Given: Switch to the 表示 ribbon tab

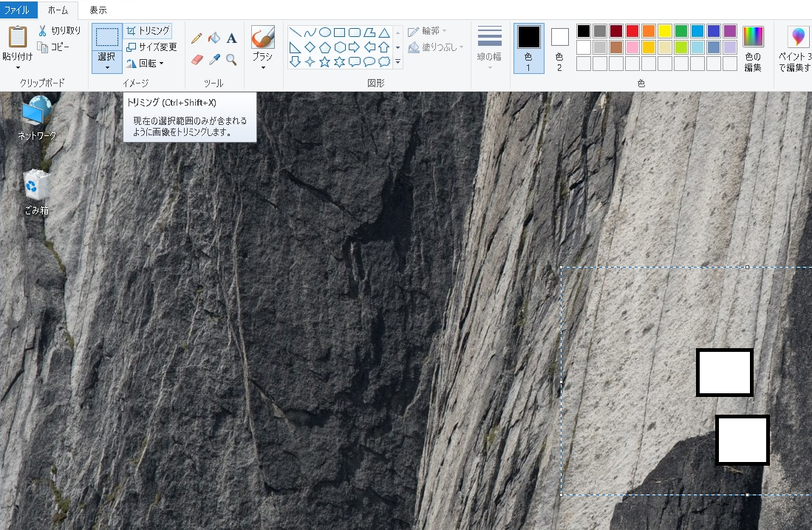Looking at the screenshot, I should point(98,10).
